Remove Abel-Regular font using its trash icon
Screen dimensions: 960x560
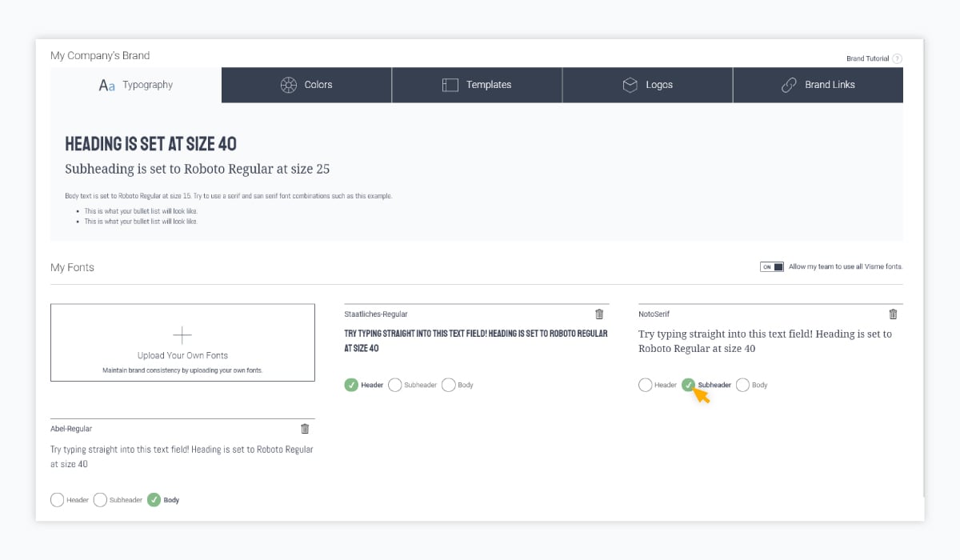point(305,429)
